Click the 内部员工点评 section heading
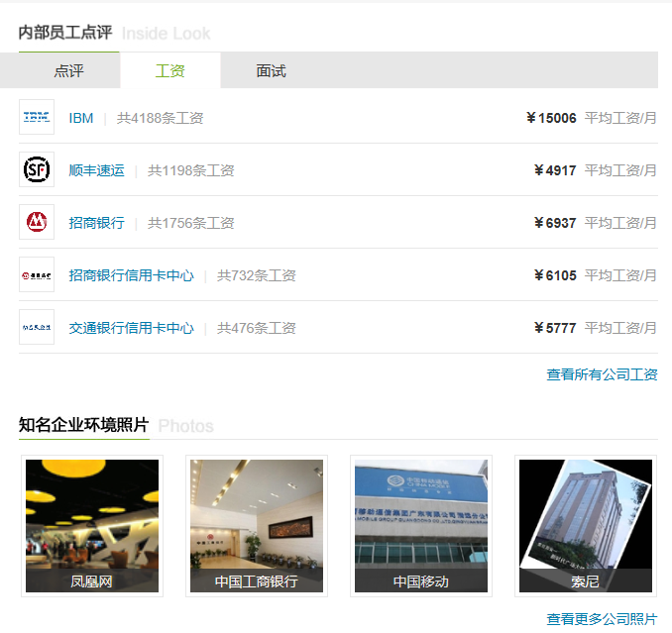The width and height of the screenshot is (672, 633). tap(65, 33)
